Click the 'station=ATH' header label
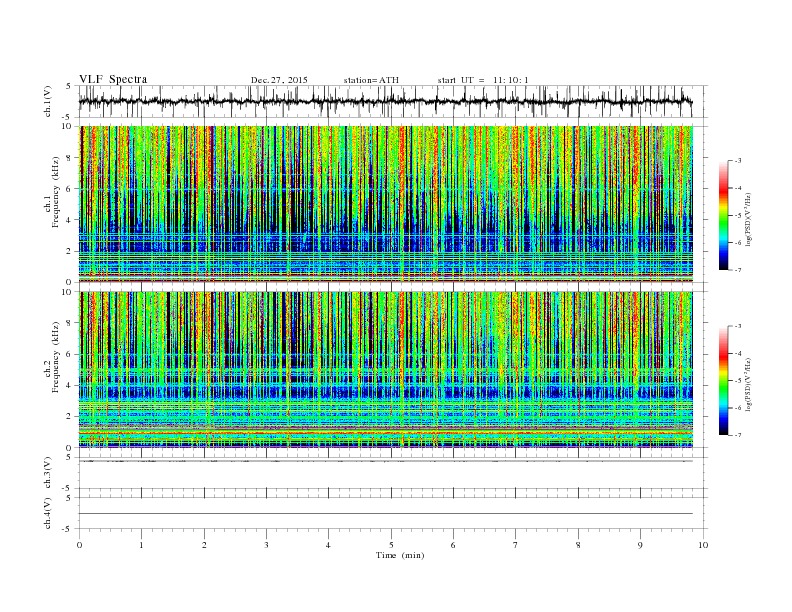792x612 pixels. pos(371,80)
